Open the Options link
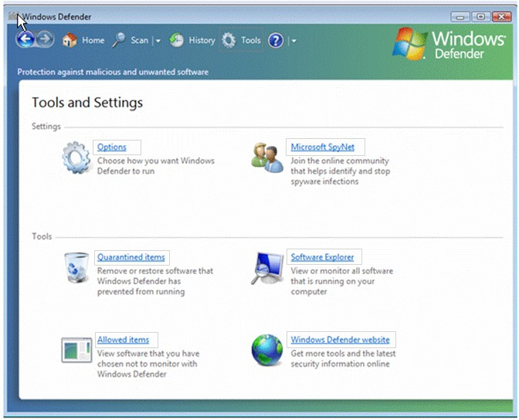 (x=112, y=147)
